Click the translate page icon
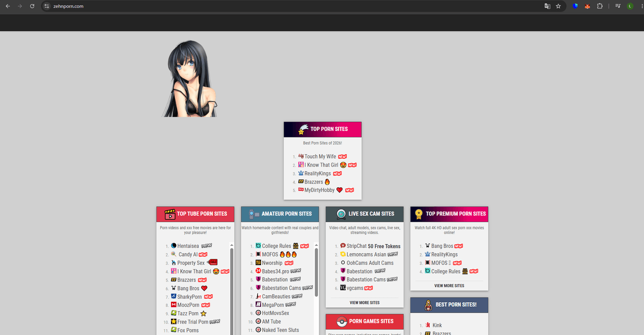 pyautogui.click(x=547, y=6)
